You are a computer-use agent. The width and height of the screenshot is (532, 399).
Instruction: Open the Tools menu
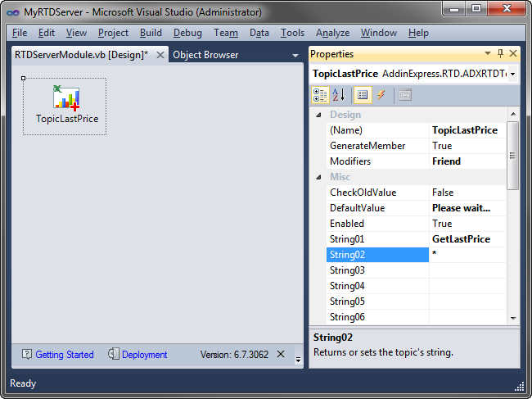(292, 33)
